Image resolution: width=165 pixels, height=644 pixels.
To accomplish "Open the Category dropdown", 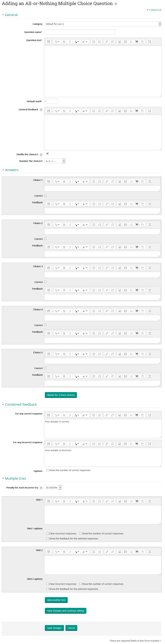I will coord(103,24).
